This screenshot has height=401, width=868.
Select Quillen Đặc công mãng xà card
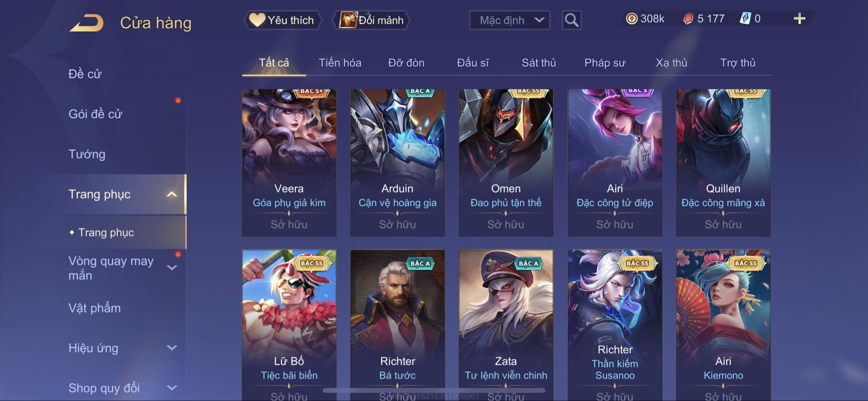(723, 163)
